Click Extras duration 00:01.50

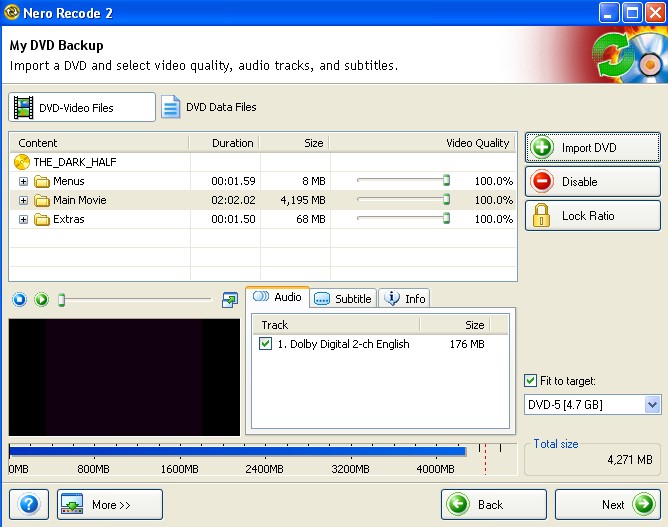(233, 219)
